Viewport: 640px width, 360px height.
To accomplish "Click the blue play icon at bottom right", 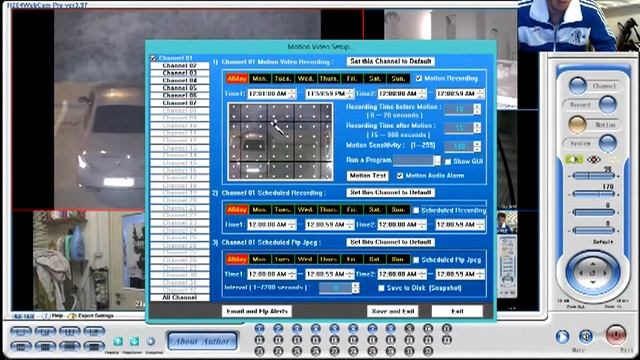I will point(562,336).
